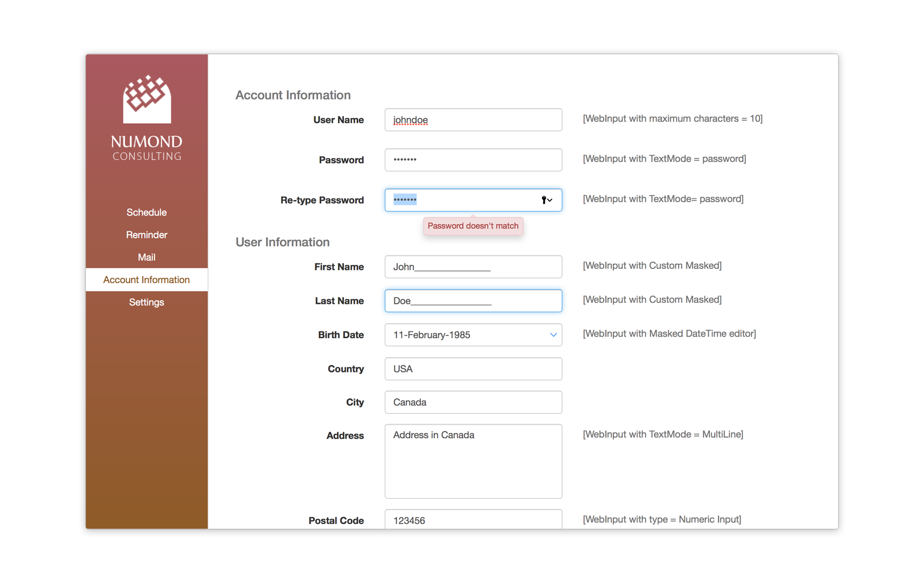
Task: Click the User Name input field
Action: point(473,120)
